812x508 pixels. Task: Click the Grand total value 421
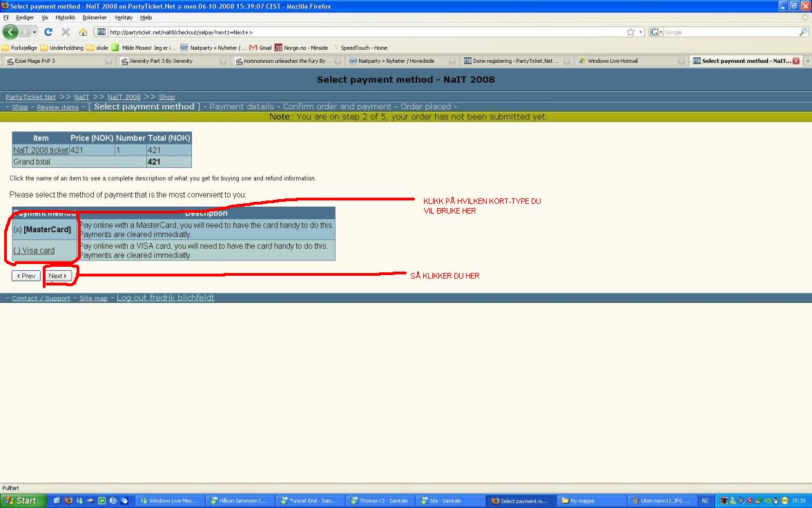click(x=154, y=162)
